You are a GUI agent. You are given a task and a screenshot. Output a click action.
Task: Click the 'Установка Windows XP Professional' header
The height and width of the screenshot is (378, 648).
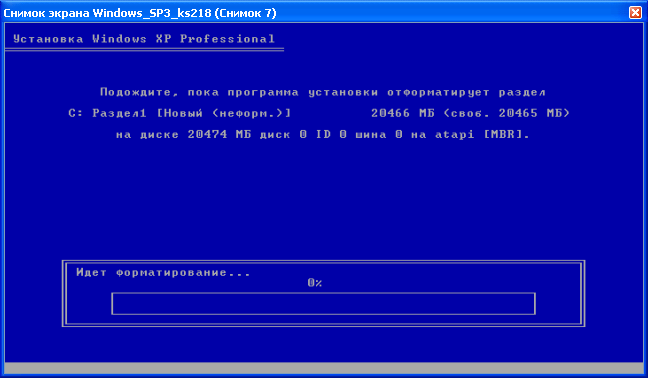pos(144,39)
